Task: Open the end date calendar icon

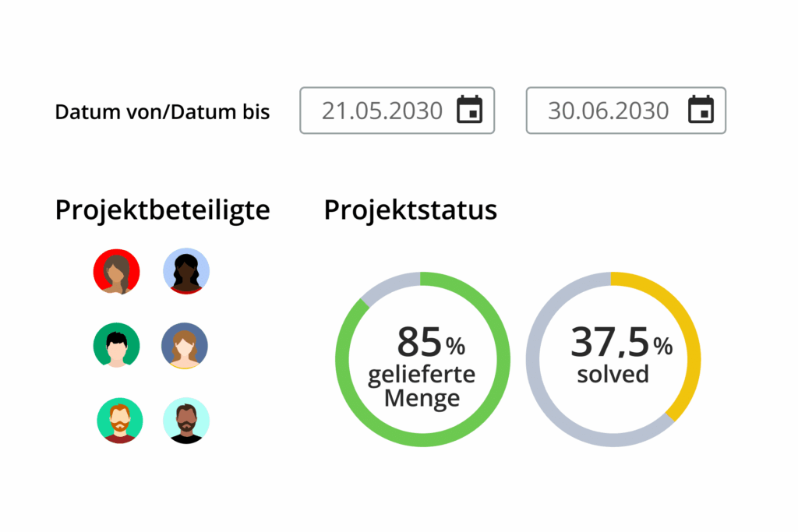Action: 701,110
